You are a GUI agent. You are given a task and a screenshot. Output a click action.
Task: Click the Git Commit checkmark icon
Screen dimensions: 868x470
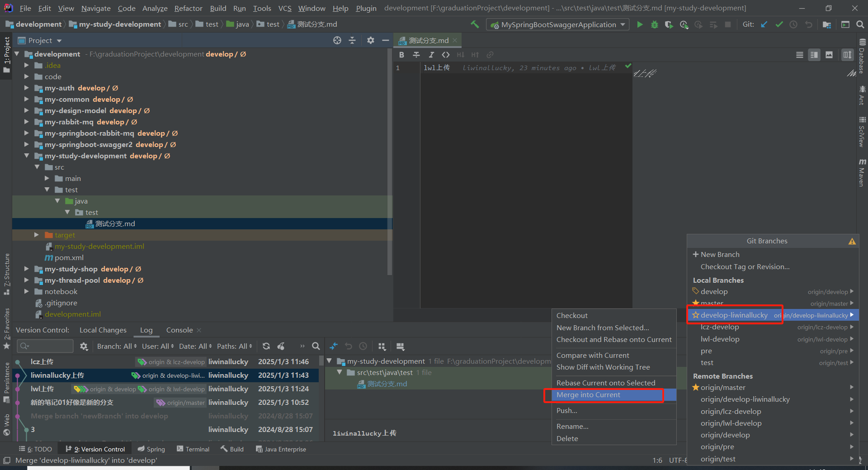(x=779, y=24)
